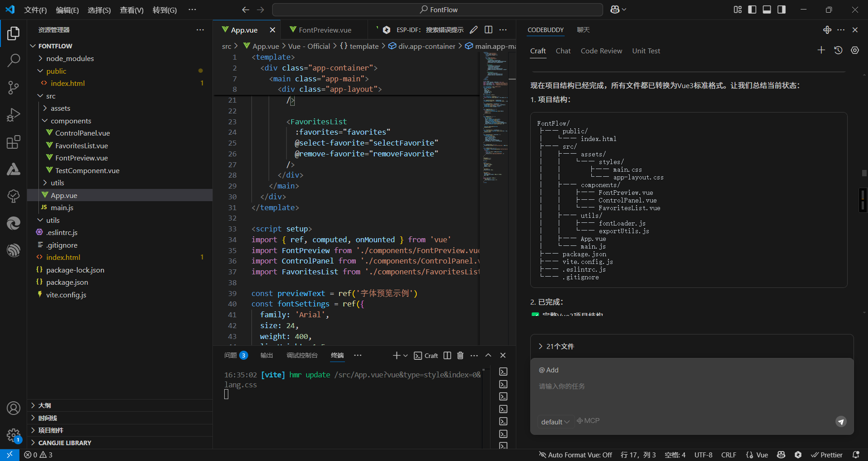Open the default model dropdown

pyautogui.click(x=555, y=422)
